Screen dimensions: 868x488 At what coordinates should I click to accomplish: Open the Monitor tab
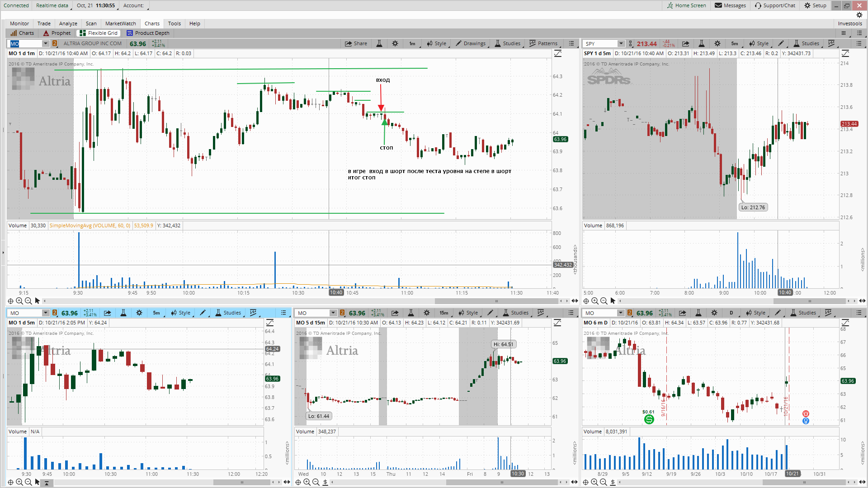click(x=19, y=23)
